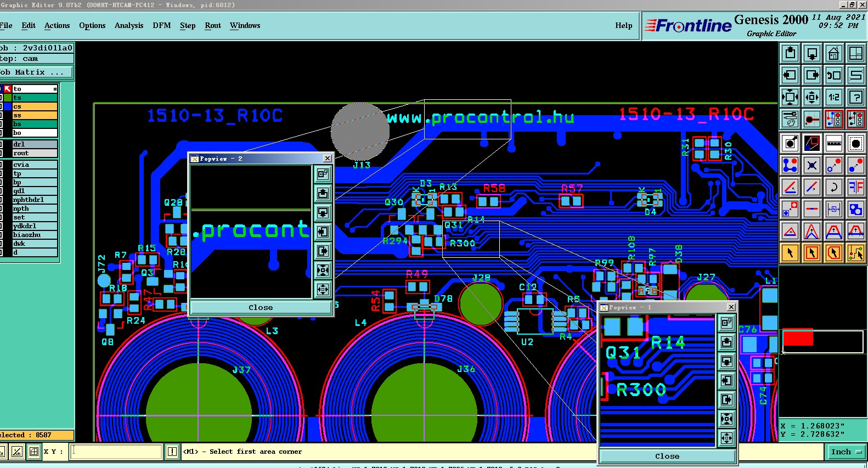Click the X Y coordinate input field
868x468 pixels.
pos(116,452)
